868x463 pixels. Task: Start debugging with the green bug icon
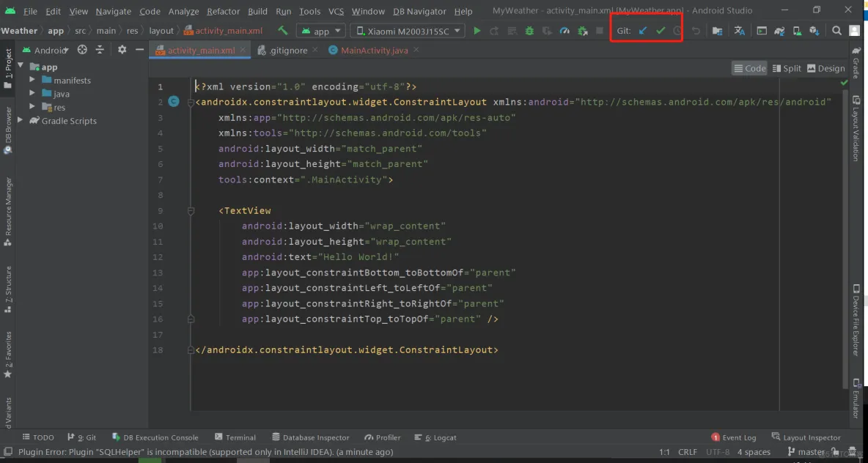click(529, 31)
